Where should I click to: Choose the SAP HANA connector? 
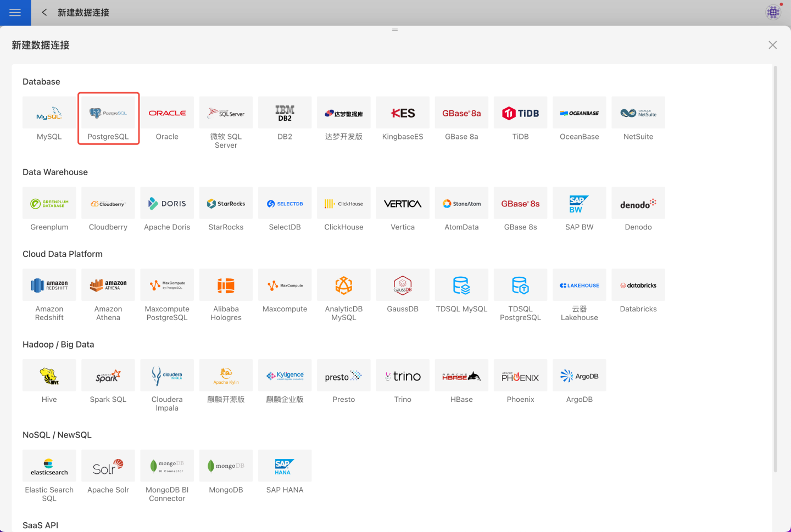point(285,466)
